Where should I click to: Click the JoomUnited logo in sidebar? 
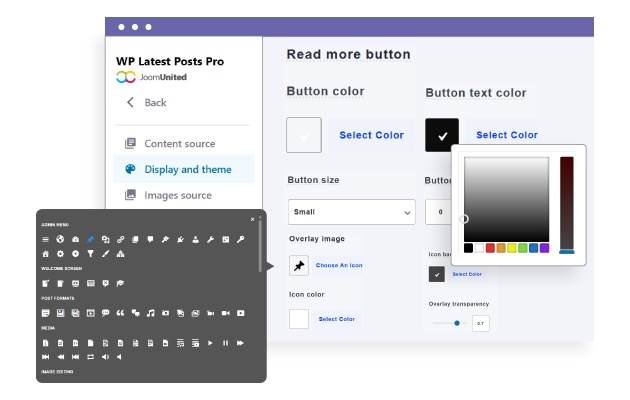click(x=151, y=77)
